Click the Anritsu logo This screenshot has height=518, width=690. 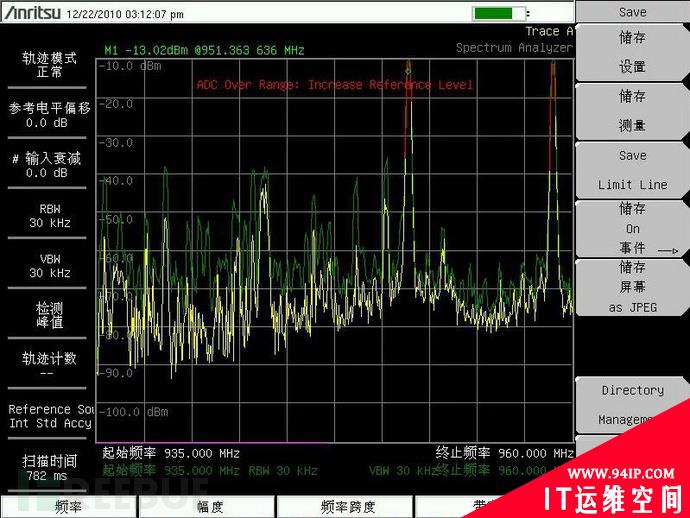pyautogui.click(x=33, y=13)
